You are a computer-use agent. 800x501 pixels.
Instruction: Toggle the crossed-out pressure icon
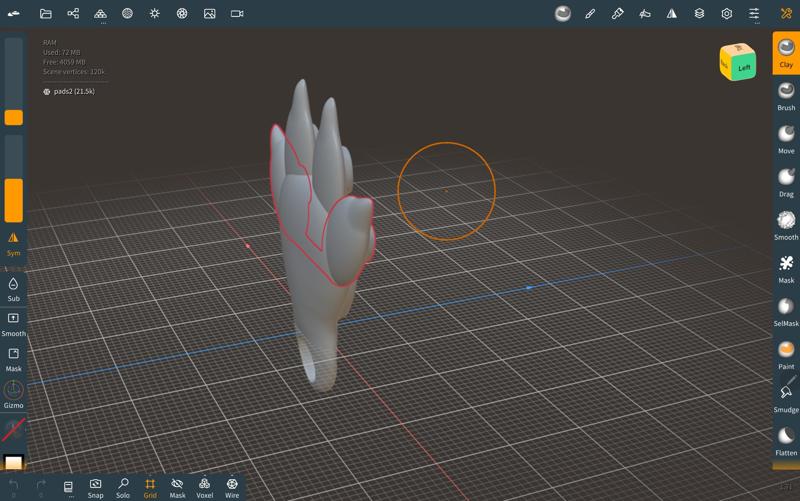coord(13,430)
